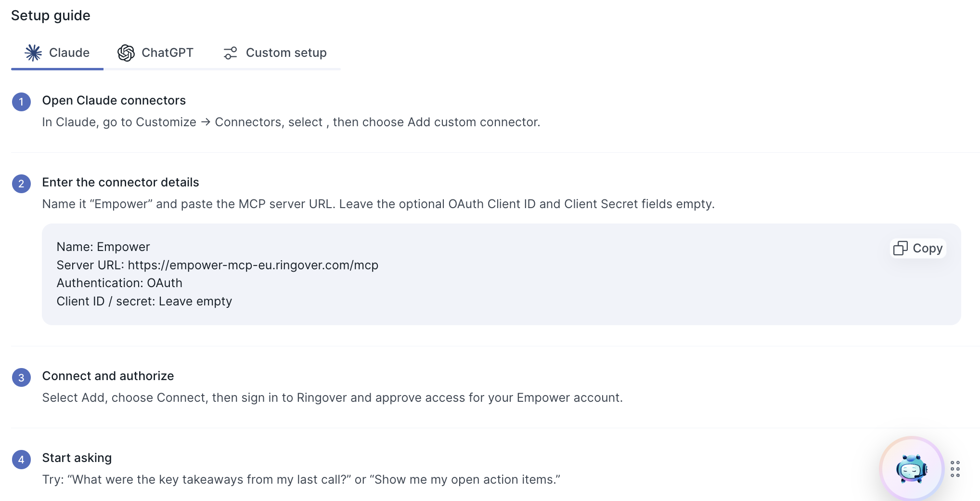The width and height of the screenshot is (980, 501).
Task: Click the step 1 number badge
Action: (x=21, y=102)
